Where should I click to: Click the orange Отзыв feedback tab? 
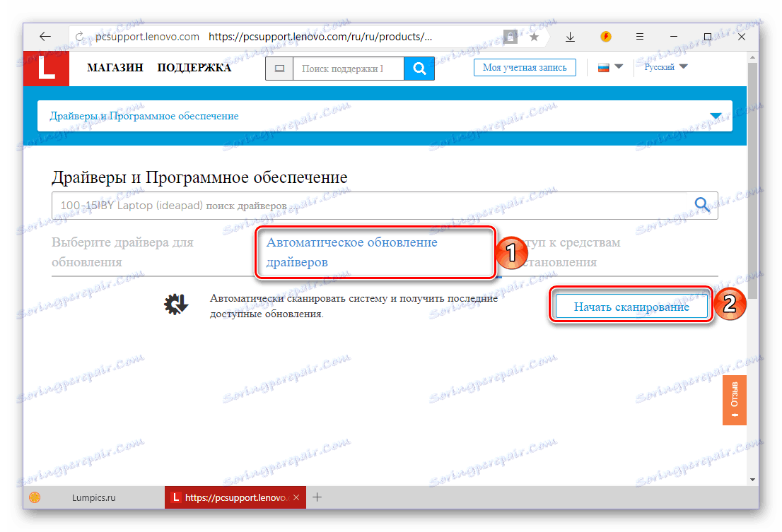734,400
